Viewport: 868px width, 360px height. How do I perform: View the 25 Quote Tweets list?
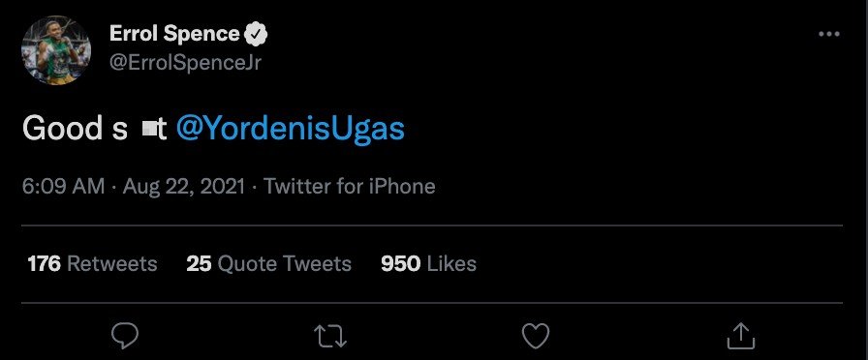268,264
